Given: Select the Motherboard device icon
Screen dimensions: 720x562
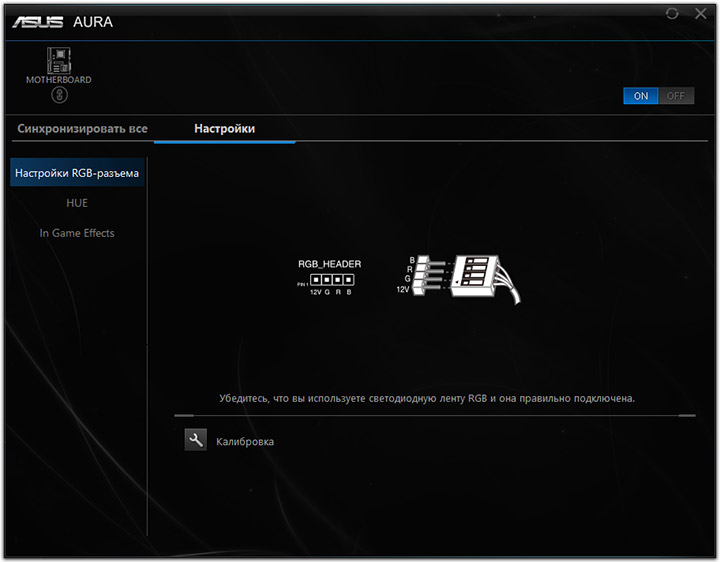Looking at the screenshot, I should [59, 60].
